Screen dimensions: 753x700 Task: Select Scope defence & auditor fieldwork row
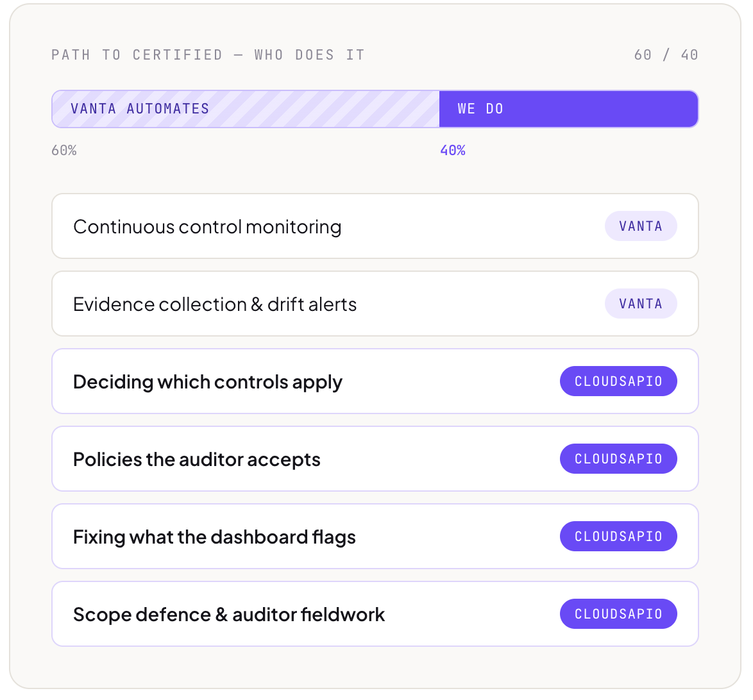[x=375, y=614]
